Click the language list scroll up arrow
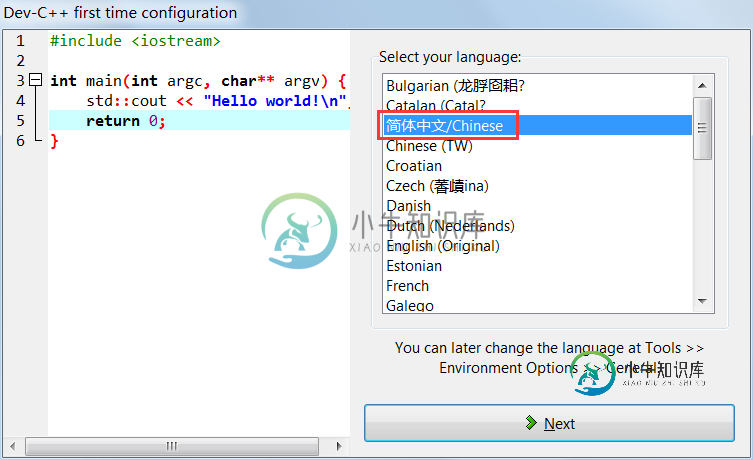Viewport: 753px width, 460px height. (702, 85)
